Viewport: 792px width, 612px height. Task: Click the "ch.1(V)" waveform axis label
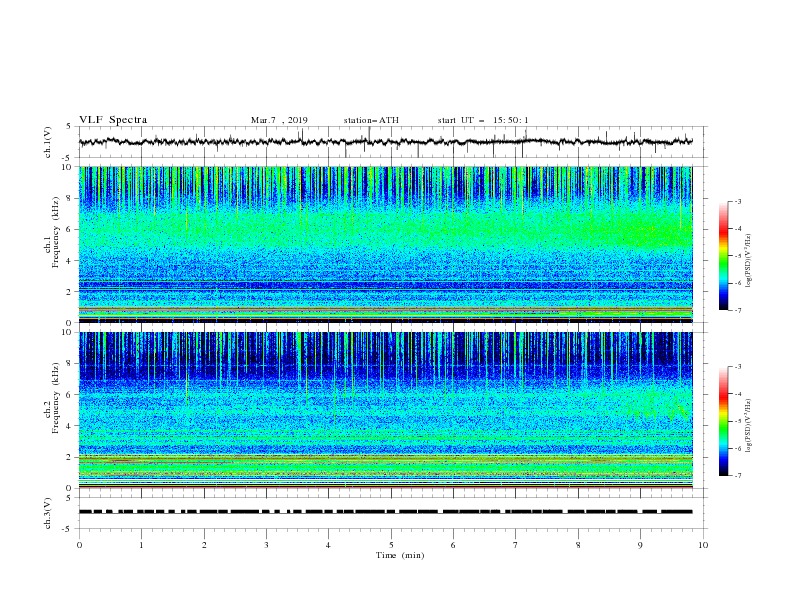click(48, 142)
